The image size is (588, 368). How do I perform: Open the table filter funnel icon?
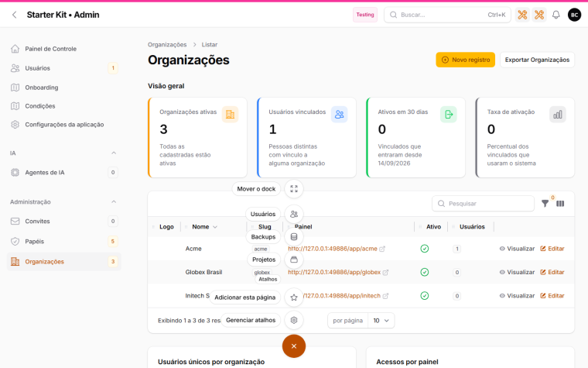(545, 204)
